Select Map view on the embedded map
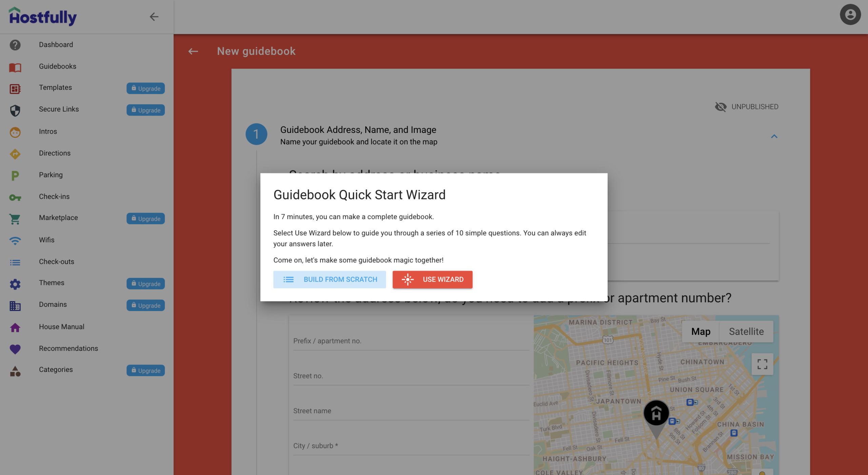Viewport: 868px width, 475px height. pos(701,331)
